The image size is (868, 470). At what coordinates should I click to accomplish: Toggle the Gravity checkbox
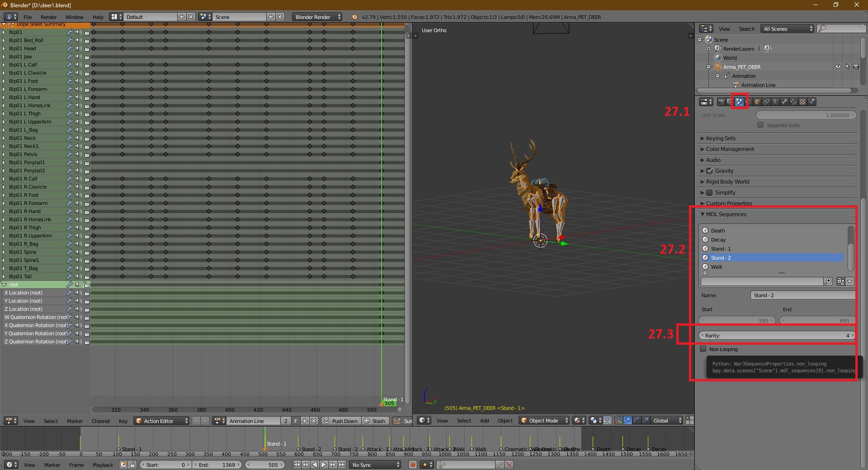click(709, 171)
